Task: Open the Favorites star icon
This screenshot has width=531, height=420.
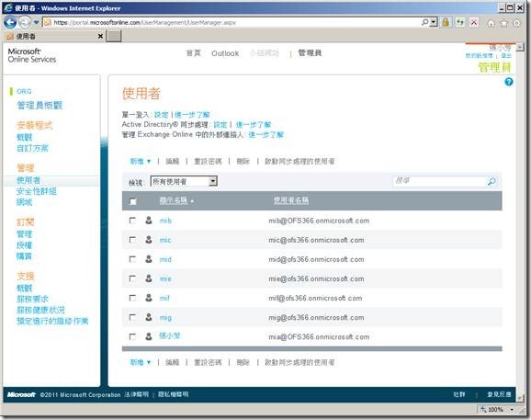Action: 504,23
